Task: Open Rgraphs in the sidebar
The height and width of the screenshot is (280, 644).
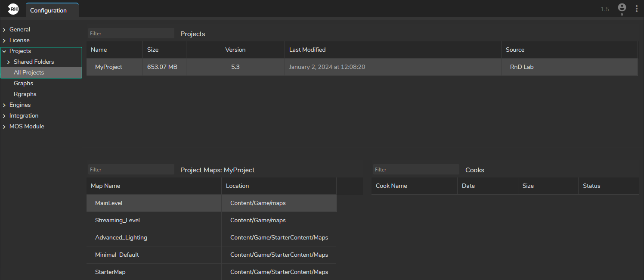Action: pos(25,94)
